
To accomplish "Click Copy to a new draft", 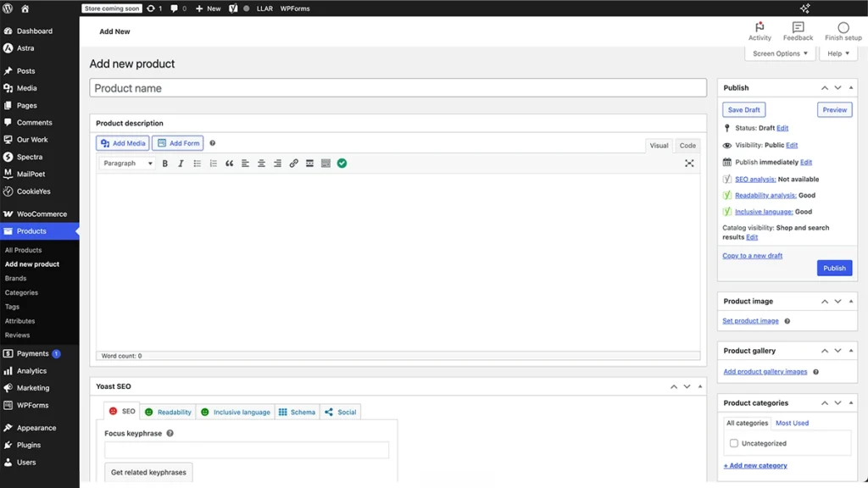I will pyautogui.click(x=753, y=256).
